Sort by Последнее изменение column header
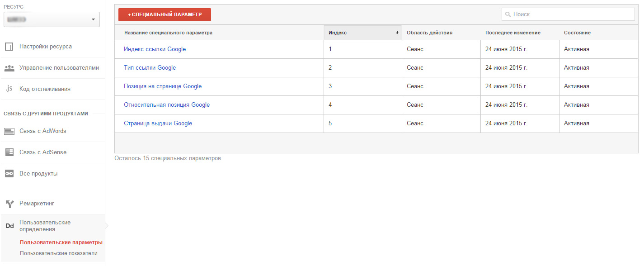Screen dimensions: 644x266 click(513, 33)
